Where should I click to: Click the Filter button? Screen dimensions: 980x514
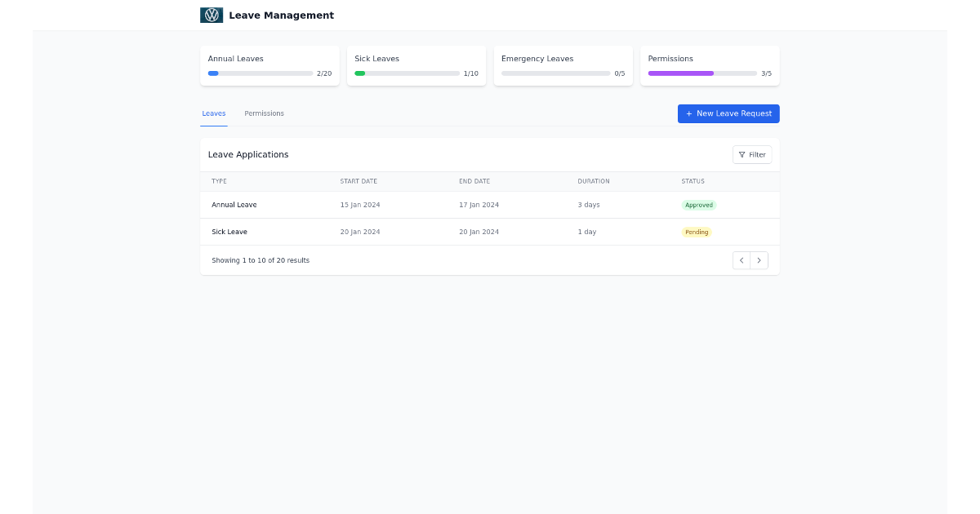tap(751, 154)
